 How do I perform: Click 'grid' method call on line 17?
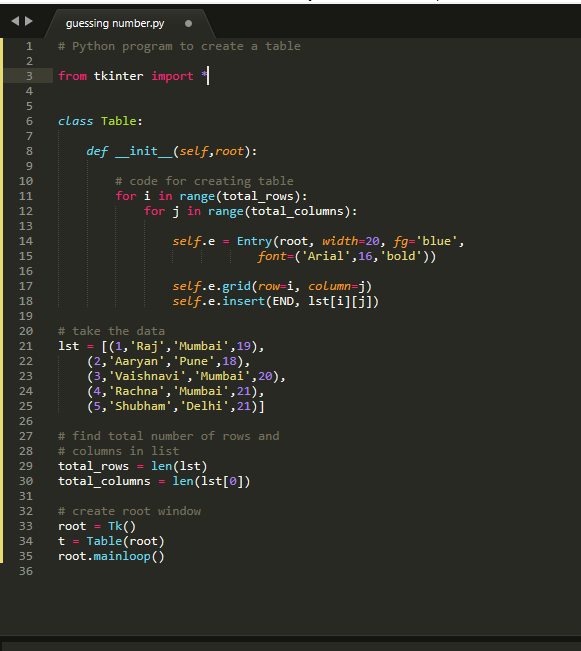236,286
